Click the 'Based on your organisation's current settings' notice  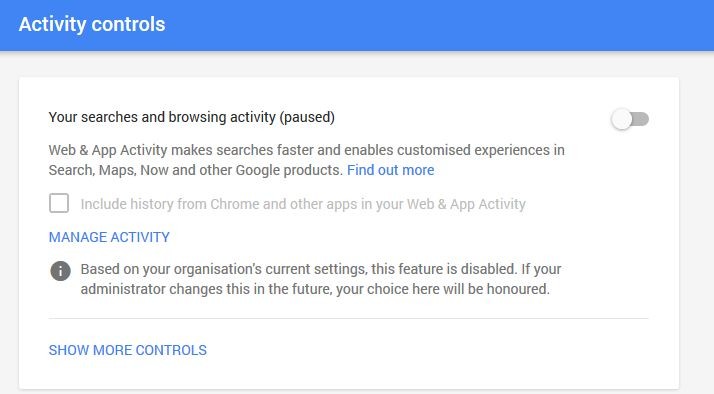point(321,279)
